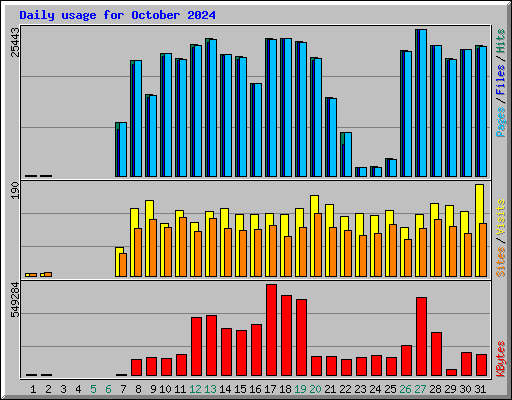The width and height of the screenshot is (512, 400).
Task: Click day 31 on the x-axis
Action: [480, 389]
